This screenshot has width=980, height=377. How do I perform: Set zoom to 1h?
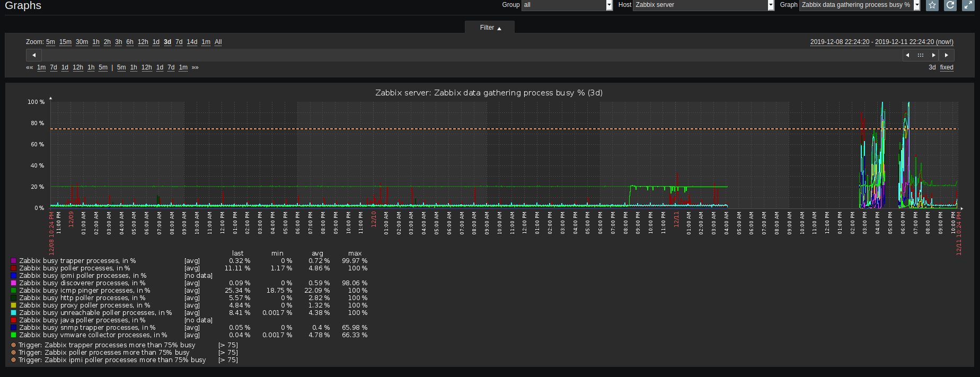click(96, 42)
